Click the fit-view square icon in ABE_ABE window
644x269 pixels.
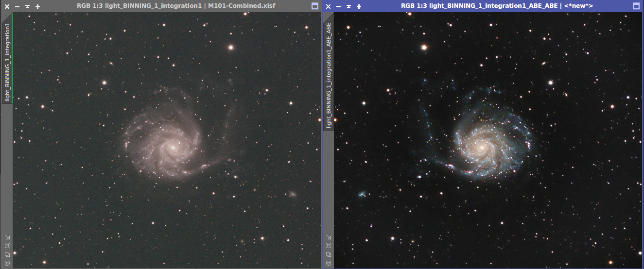pos(329,246)
